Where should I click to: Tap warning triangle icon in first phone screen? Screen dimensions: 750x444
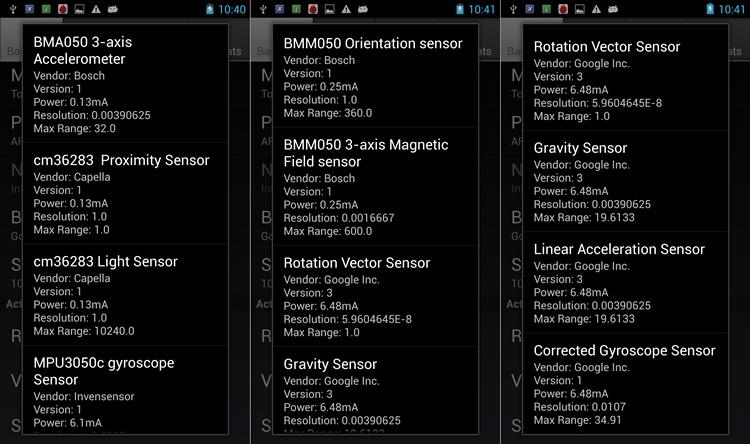[x=96, y=9]
